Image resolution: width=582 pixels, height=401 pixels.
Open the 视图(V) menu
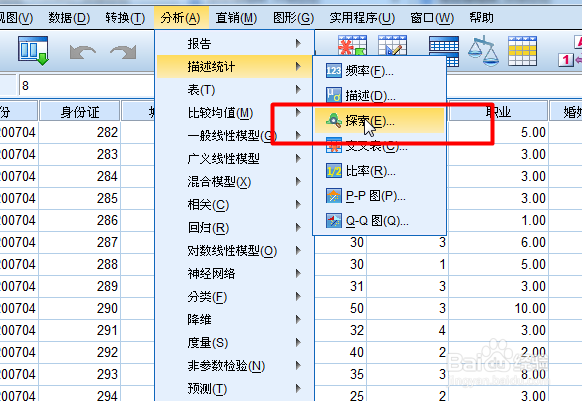click(16, 17)
